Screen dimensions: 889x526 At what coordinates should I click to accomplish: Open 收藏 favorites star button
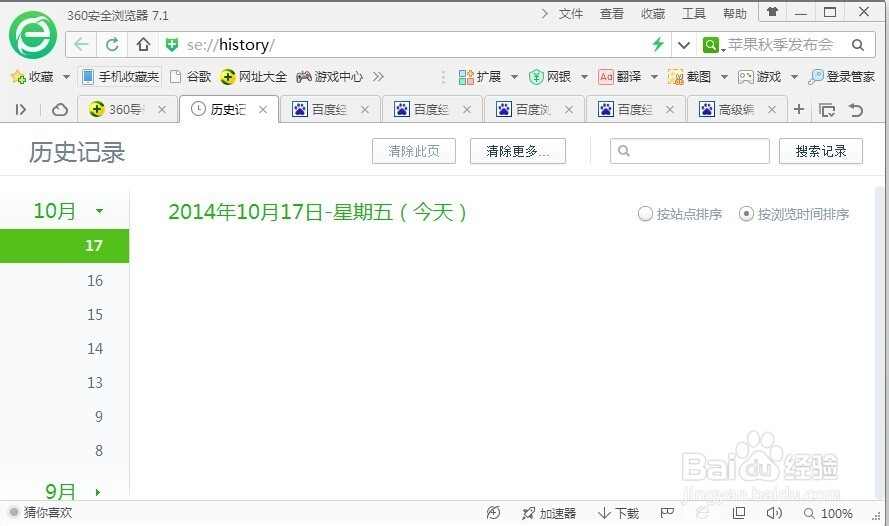(32, 77)
